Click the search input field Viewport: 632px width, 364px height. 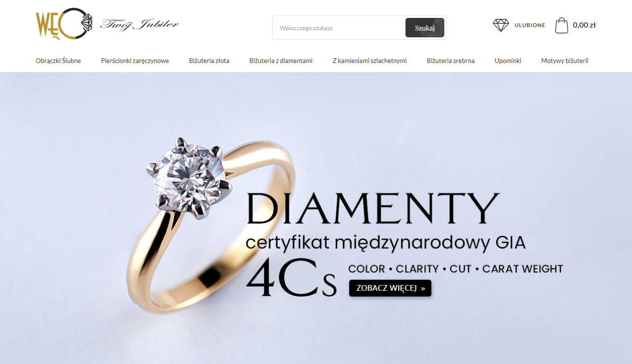339,28
